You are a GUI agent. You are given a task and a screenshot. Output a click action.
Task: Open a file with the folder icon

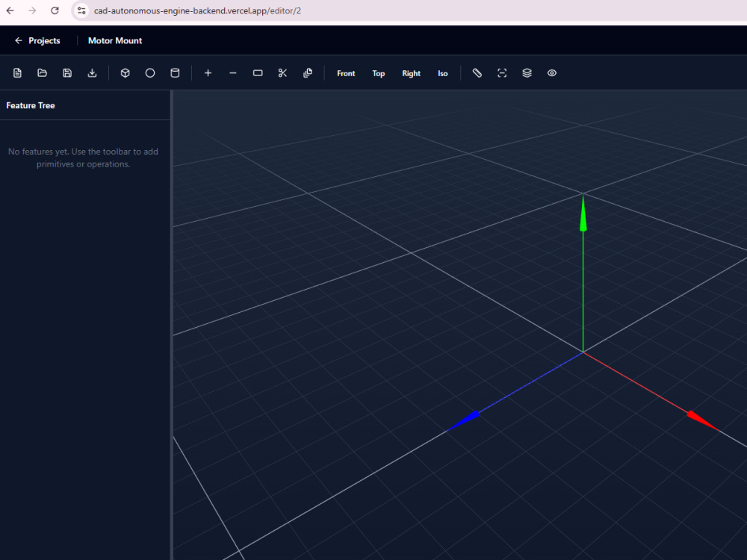pyautogui.click(x=43, y=73)
